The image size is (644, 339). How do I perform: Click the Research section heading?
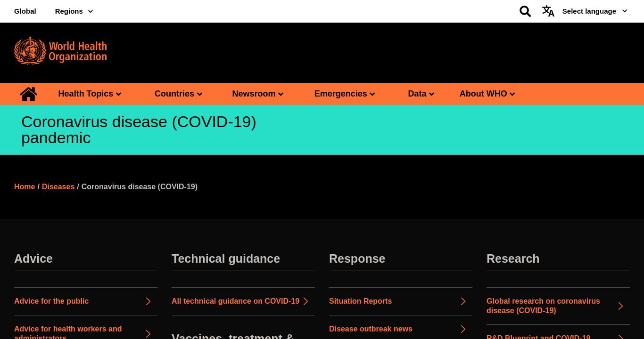point(513,259)
